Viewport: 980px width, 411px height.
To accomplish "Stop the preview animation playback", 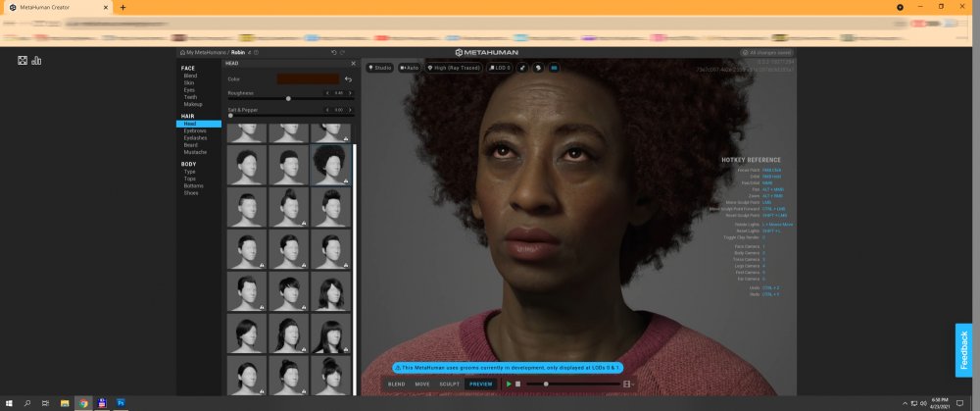I will coord(518,384).
